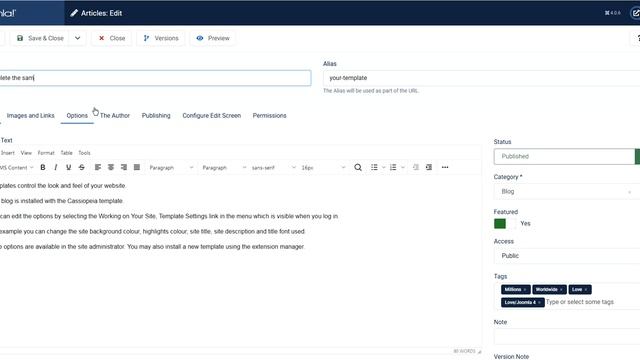640x360 pixels.
Task: Open the Status Published dropdown
Action: [567, 156]
